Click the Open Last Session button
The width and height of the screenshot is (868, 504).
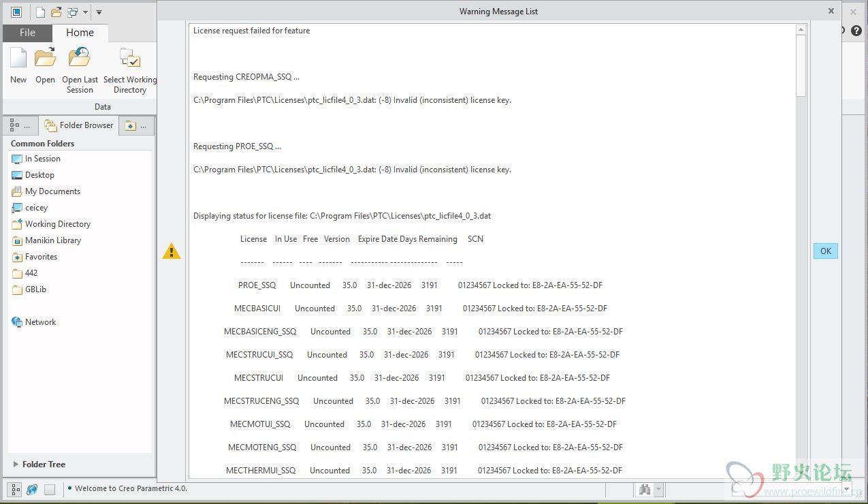coord(80,71)
